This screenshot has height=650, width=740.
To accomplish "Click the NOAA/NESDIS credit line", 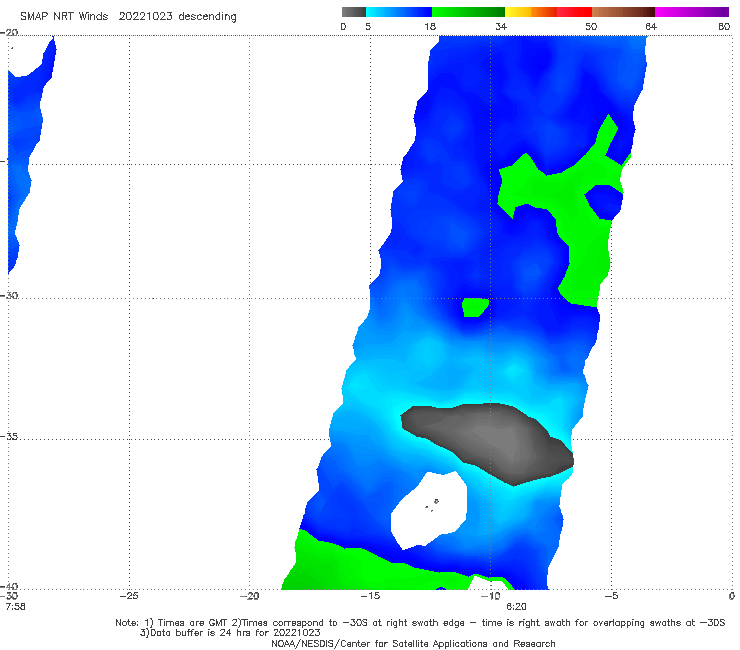I will point(413,643).
